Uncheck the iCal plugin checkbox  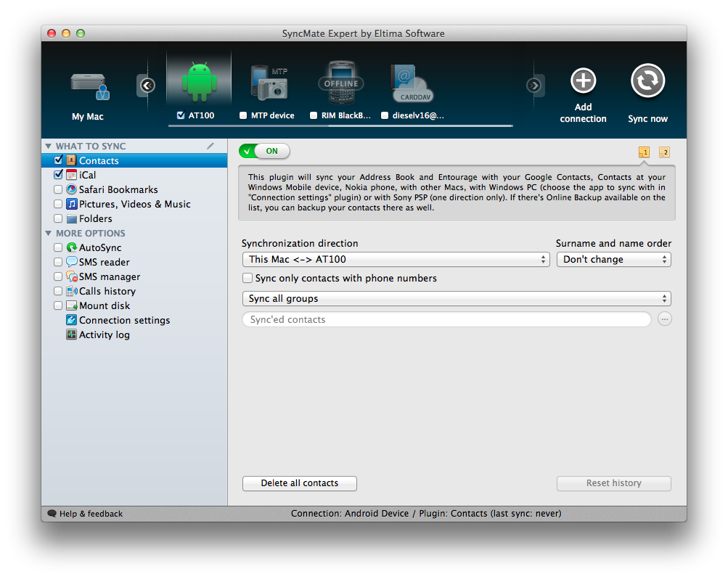coord(58,175)
